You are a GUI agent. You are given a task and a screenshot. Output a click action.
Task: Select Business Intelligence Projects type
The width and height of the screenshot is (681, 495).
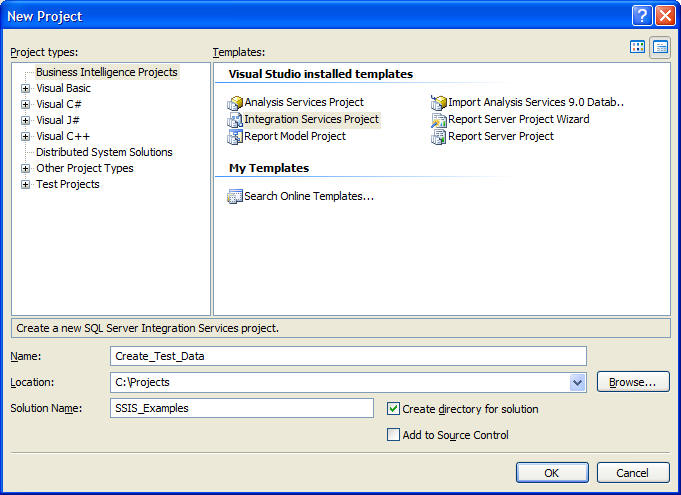point(107,72)
